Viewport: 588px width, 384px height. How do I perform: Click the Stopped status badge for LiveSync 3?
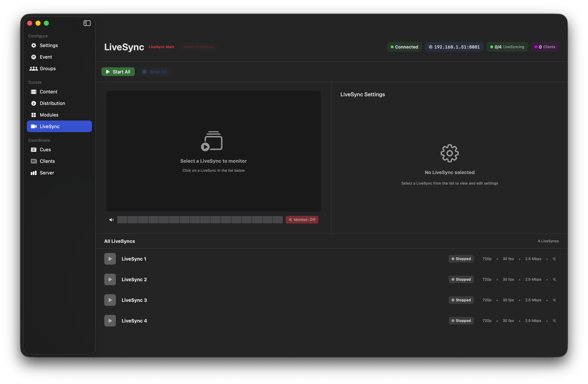point(461,300)
